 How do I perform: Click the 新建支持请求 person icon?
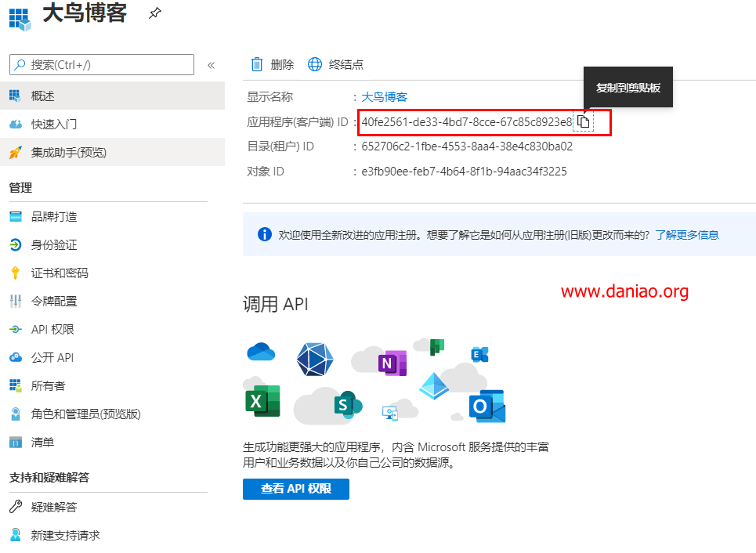point(16,535)
